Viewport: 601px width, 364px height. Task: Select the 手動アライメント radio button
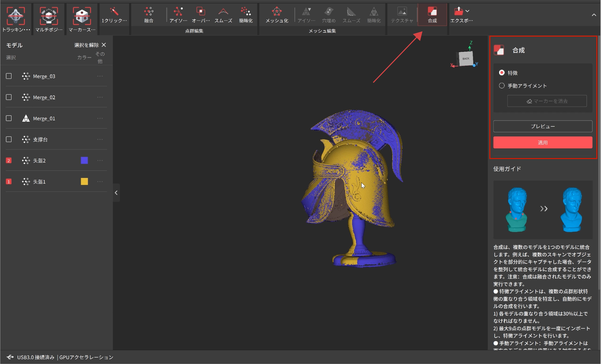pos(502,86)
